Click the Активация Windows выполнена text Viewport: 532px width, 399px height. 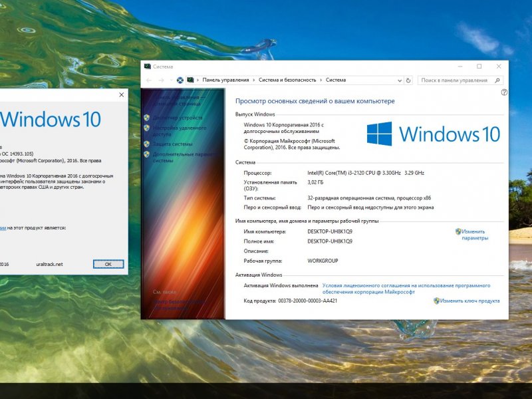(281, 286)
